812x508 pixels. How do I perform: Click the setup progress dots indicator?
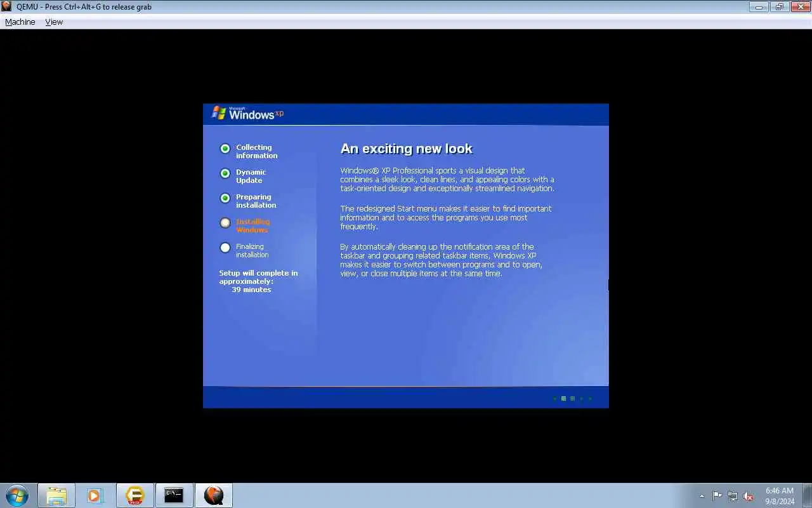[x=572, y=398]
